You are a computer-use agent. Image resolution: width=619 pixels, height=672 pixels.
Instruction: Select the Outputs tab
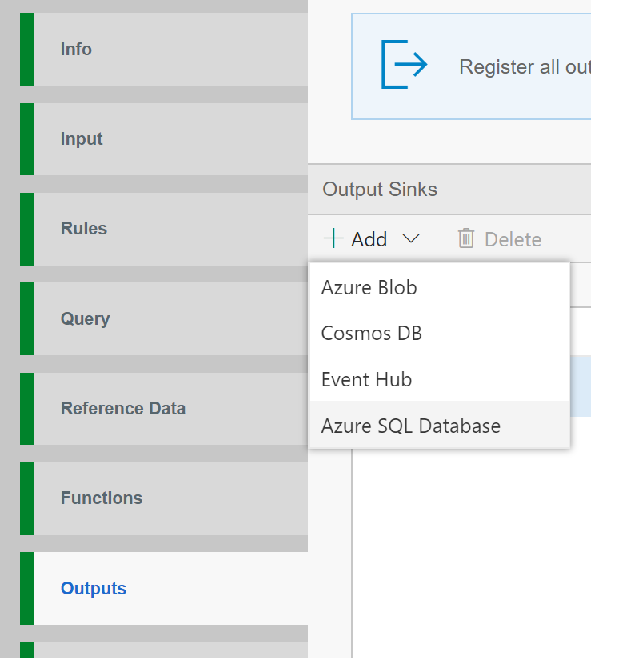[94, 588]
